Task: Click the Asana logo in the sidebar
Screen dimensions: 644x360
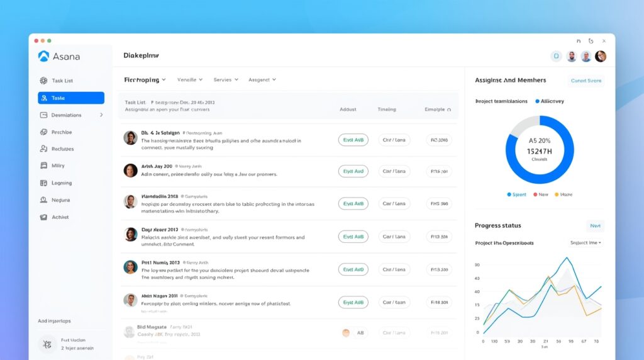Action: pos(43,57)
